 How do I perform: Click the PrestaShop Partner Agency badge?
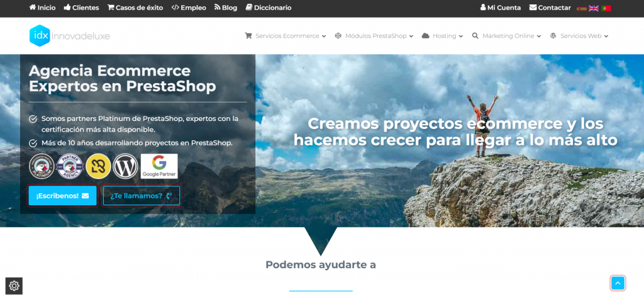(x=70, y=166)
